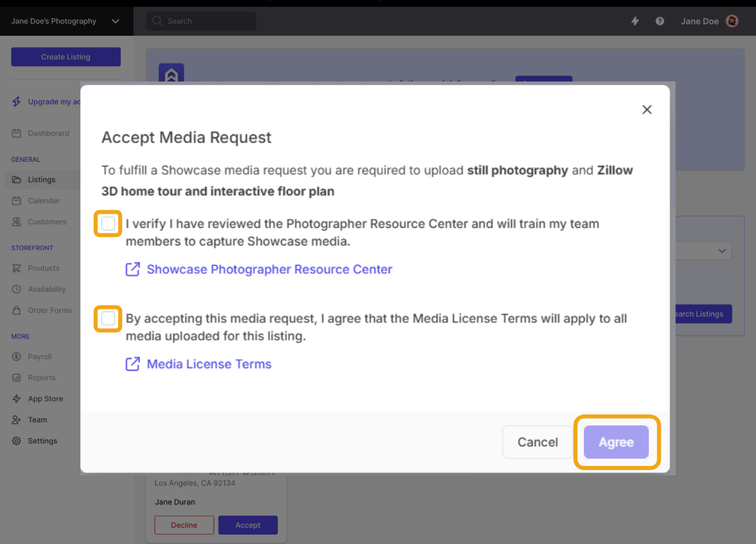Click the Dashboard calendar icon
The height and width of the screenshot is (544, 756).
pos(16,133)
